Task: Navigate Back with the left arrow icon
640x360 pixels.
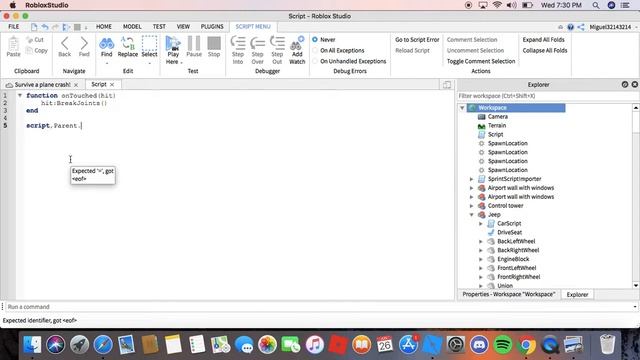Action: click(x=64, y=43)
